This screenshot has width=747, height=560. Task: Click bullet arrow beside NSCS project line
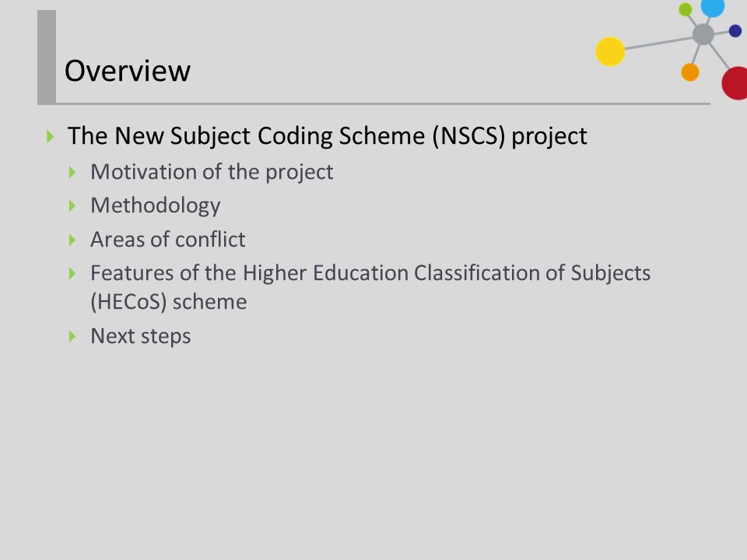click(50, 137)
